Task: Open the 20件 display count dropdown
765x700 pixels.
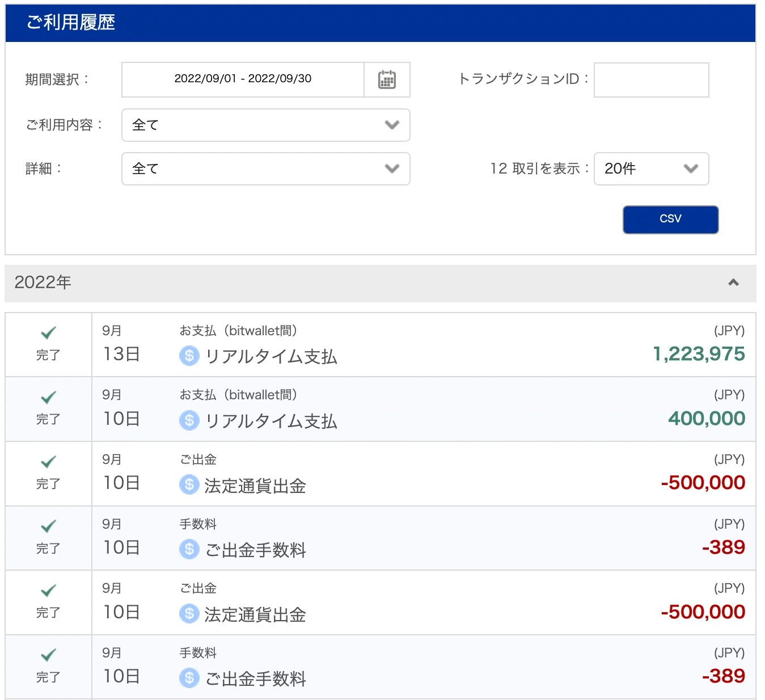Action: [652, 168]
